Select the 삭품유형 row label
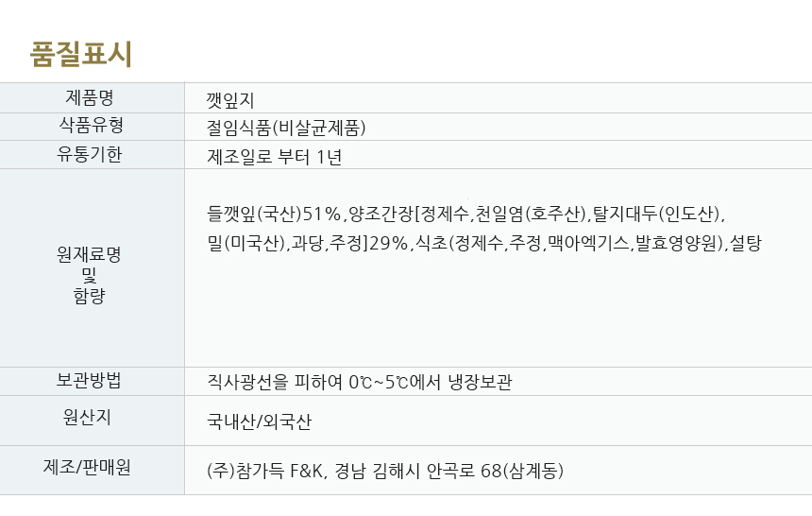 pyautogui.click(x=91, y=126)
